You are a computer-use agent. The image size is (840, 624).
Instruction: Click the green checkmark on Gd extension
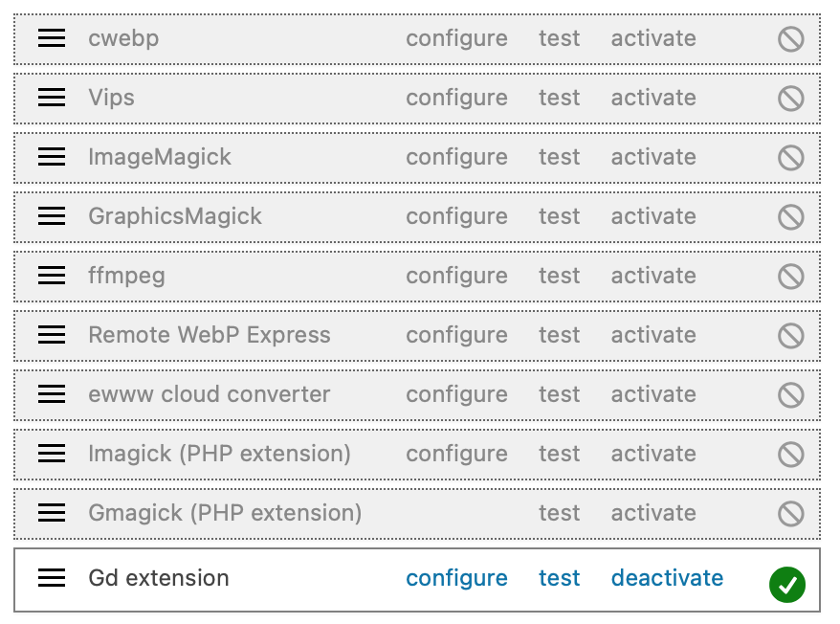click(x=787, y=585)
